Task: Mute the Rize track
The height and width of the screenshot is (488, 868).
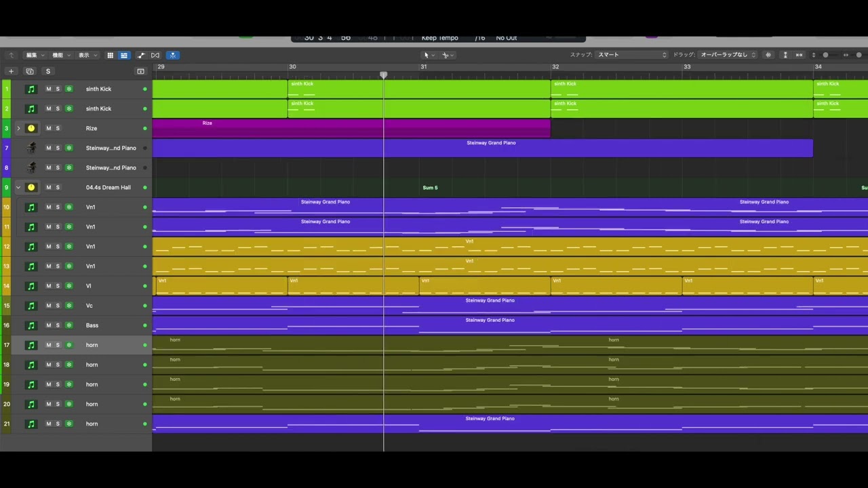Action: click(48, 128)
